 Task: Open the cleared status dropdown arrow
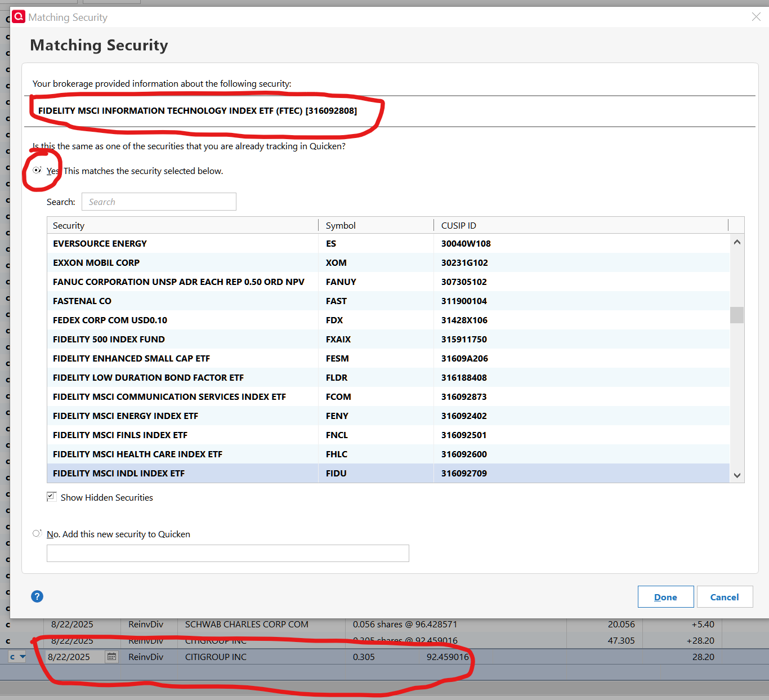click(23, 657)
